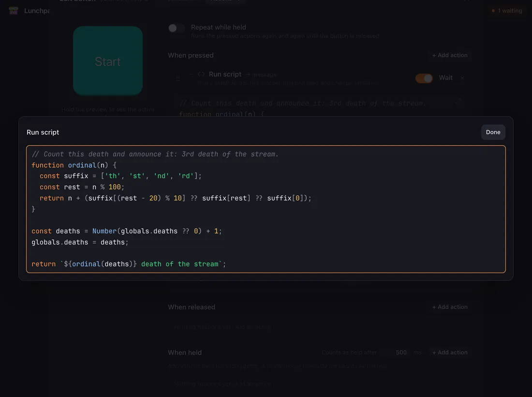This screenshot has width=532, height=397.
Task: Collapse the Run script action chevron
Action: click(191, 74)
